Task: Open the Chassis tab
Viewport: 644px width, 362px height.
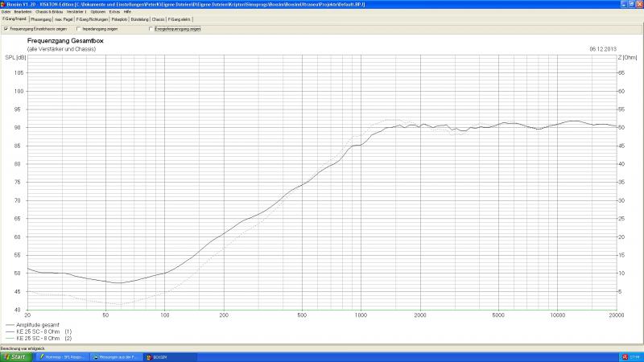Action: (158, 19)
